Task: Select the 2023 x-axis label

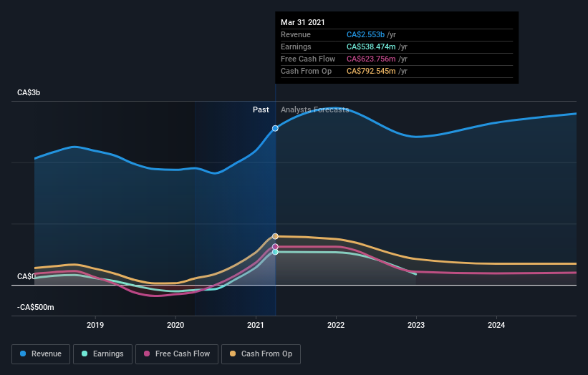Action: tap(416, 325)
